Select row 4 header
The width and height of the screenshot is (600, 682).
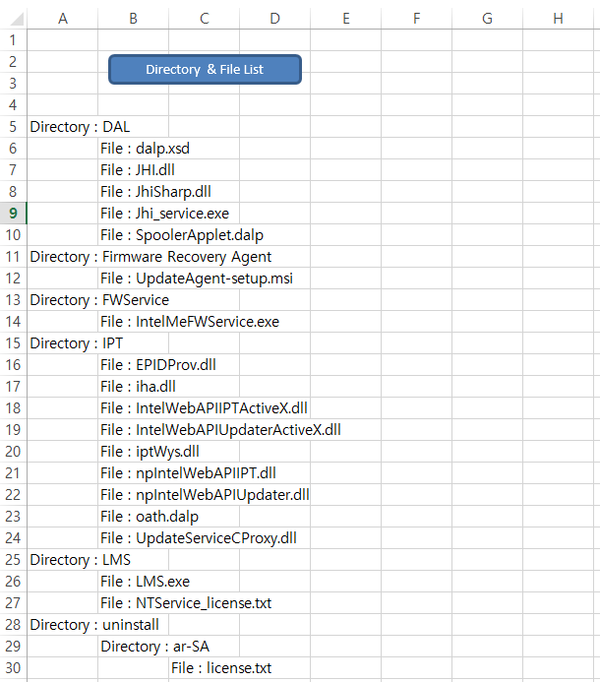13,105
